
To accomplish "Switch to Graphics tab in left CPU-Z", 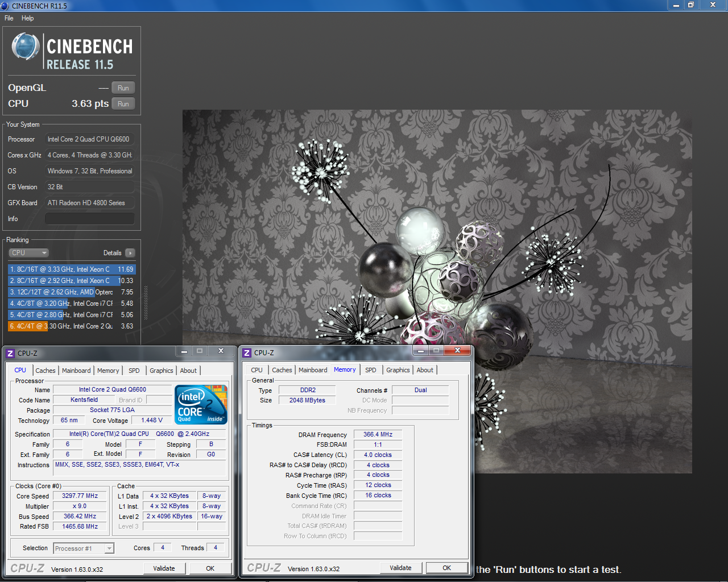I will tap(162, 371).
